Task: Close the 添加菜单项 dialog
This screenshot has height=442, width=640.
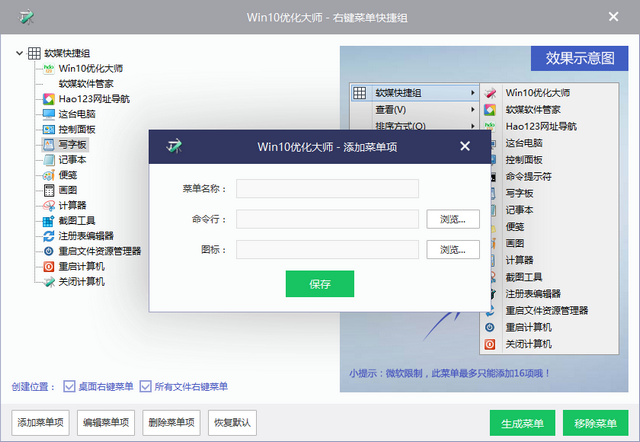Action: pos(465,147)
